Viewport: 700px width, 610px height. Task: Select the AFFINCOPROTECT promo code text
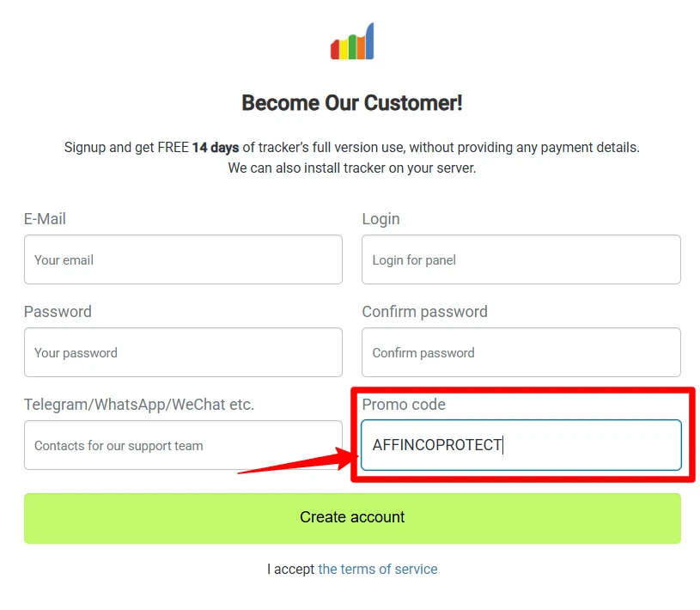(436, 445)
